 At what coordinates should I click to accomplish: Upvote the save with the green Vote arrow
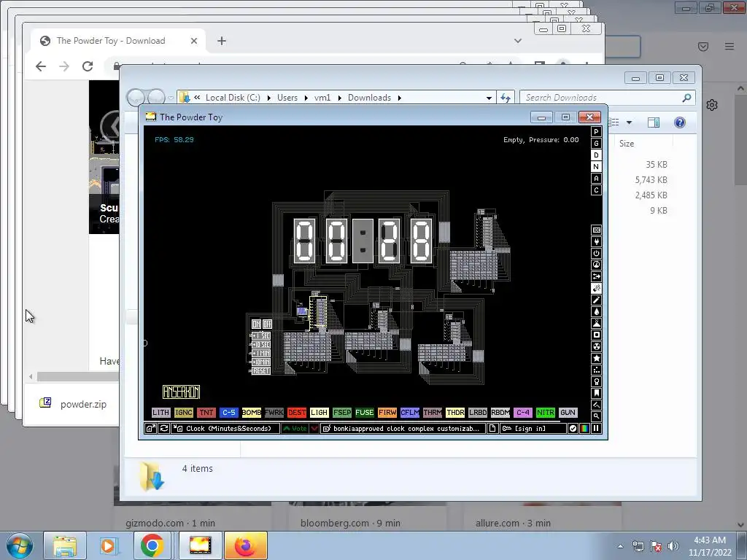pyautogui.click(x=295, y=429)
